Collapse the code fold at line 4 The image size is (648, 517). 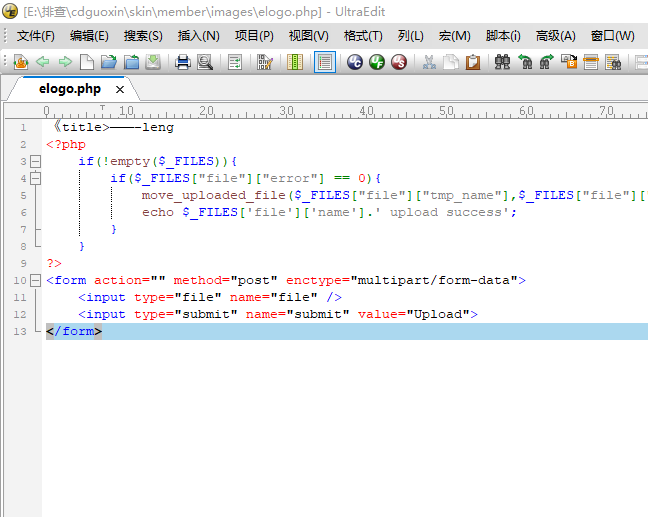[x=36, y=178]
